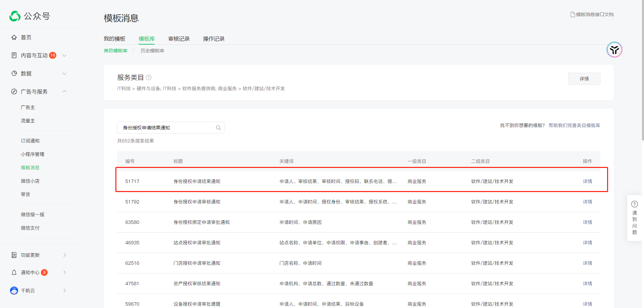This screenshot has width=644, height=308.
Task: Open 详情 for template 51717
Action: 587,181
